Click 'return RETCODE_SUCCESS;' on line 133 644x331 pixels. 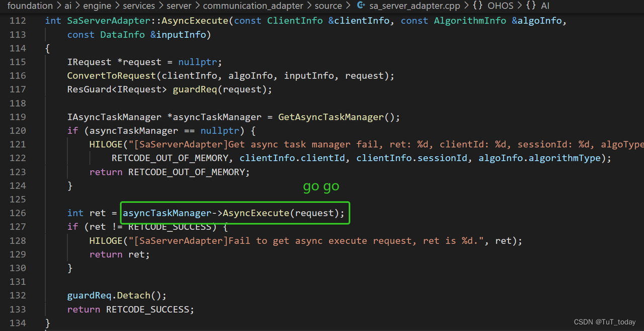[131, 309]
